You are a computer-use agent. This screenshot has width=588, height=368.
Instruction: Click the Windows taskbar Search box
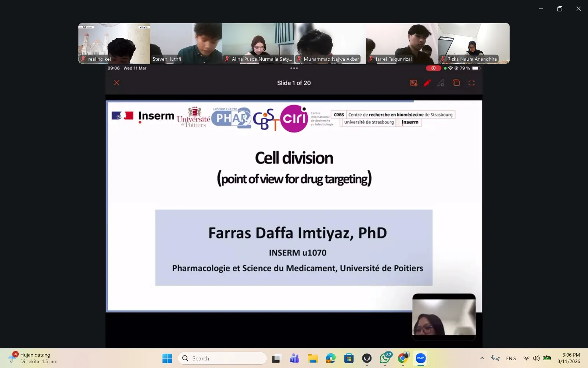222,358
